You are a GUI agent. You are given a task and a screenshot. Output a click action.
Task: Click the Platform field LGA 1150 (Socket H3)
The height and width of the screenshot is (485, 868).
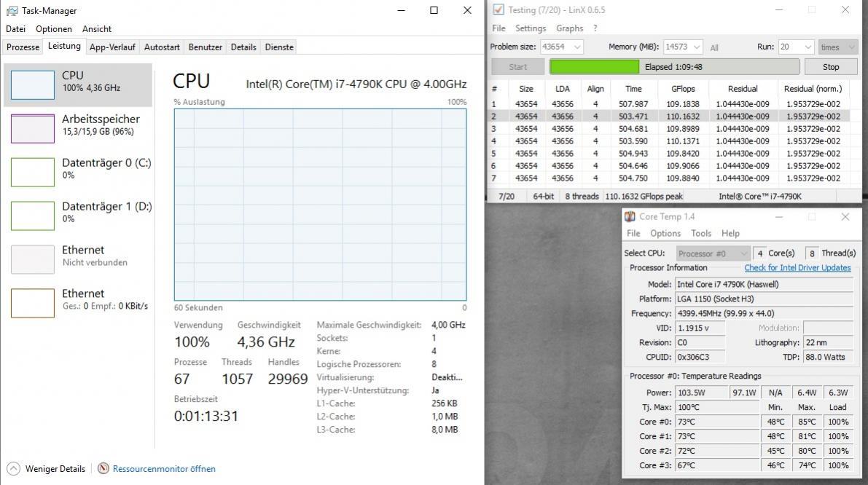[764, 299]
